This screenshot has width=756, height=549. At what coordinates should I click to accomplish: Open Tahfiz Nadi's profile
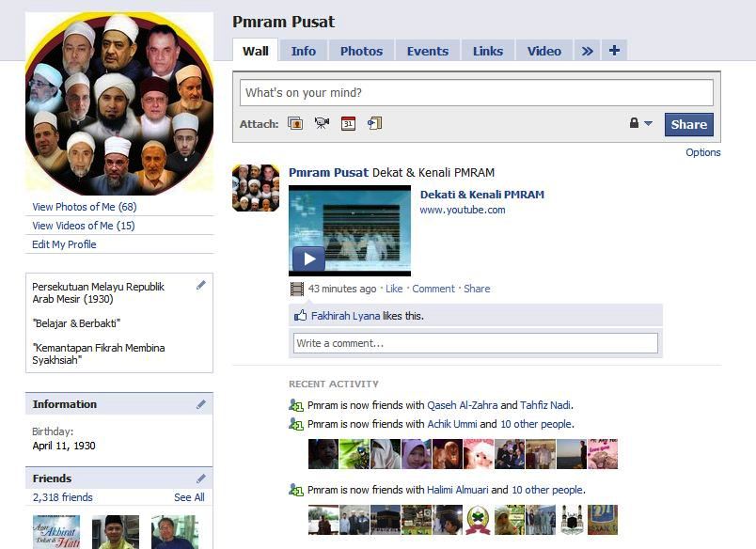click(544, 405)
